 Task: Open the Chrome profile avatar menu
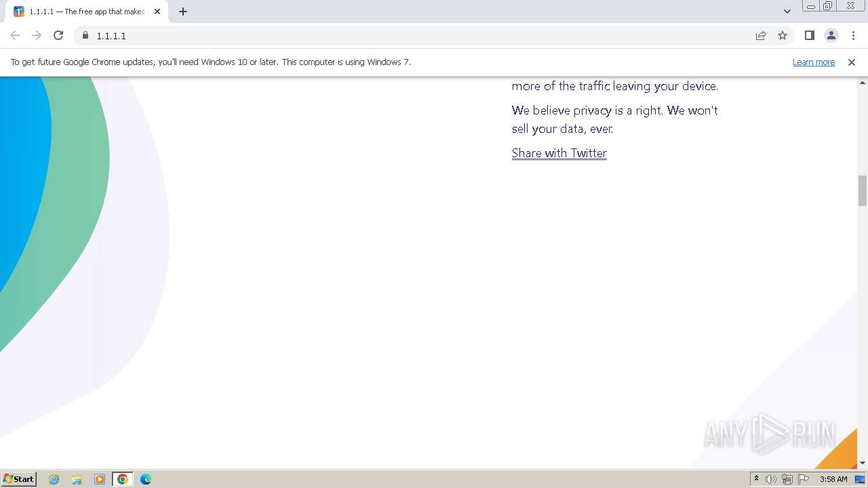[x=831, y=35]
